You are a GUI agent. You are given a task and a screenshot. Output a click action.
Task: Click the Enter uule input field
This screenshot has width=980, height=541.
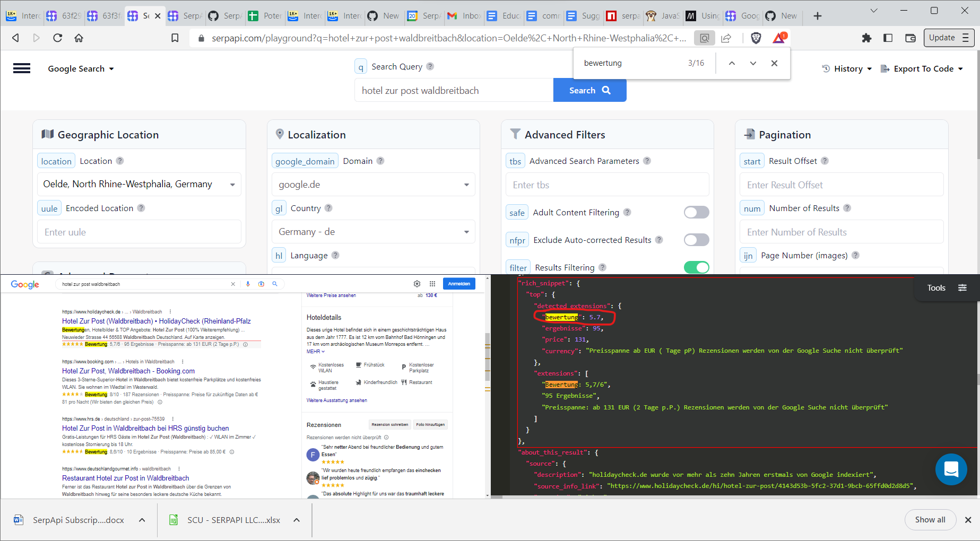point(139,232)
